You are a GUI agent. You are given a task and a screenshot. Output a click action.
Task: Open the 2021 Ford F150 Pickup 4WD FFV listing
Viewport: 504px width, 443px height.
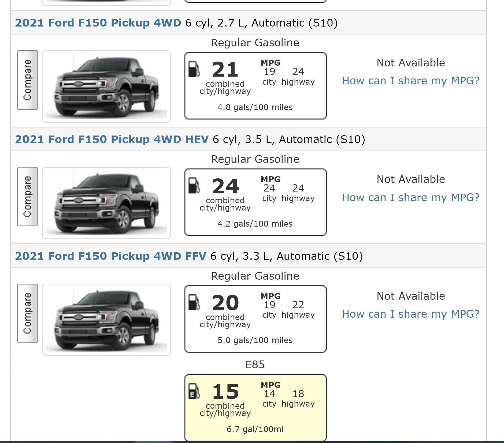pyautogui.click(x=111, y=256)
